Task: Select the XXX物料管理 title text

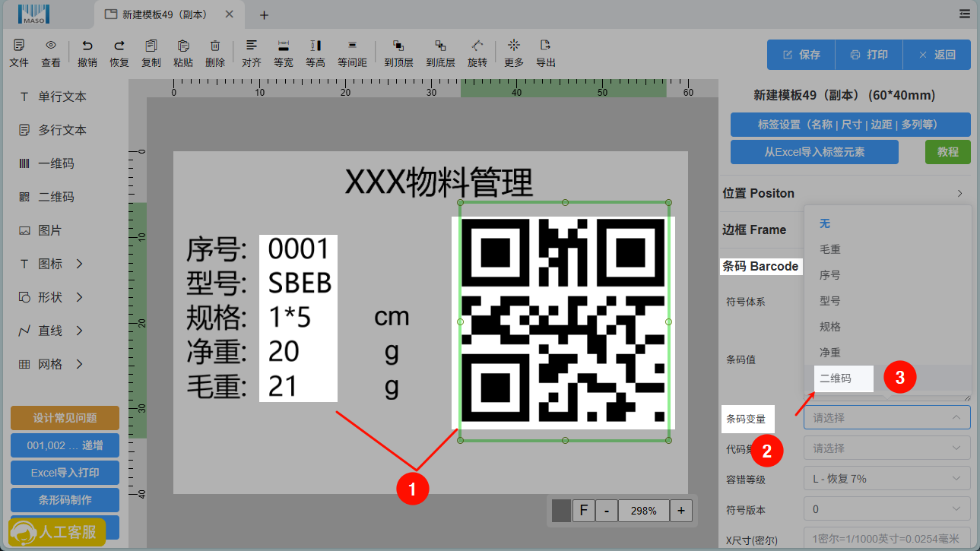Action: (x=439, y=182)
